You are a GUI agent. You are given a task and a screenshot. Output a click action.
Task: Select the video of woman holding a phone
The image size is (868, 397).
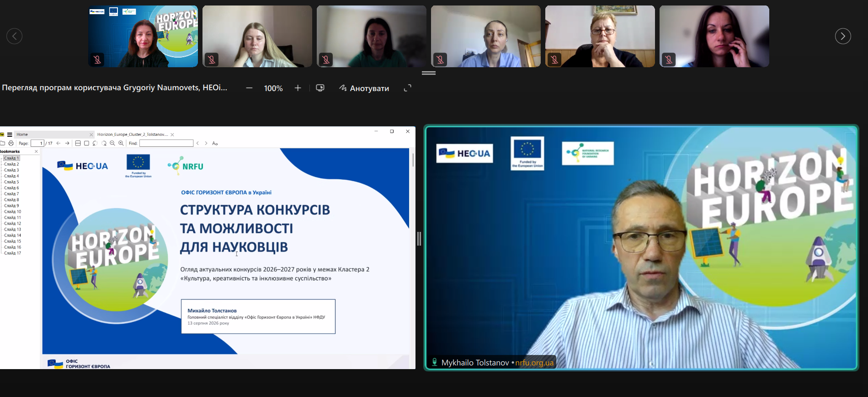(x=714, y=36)
